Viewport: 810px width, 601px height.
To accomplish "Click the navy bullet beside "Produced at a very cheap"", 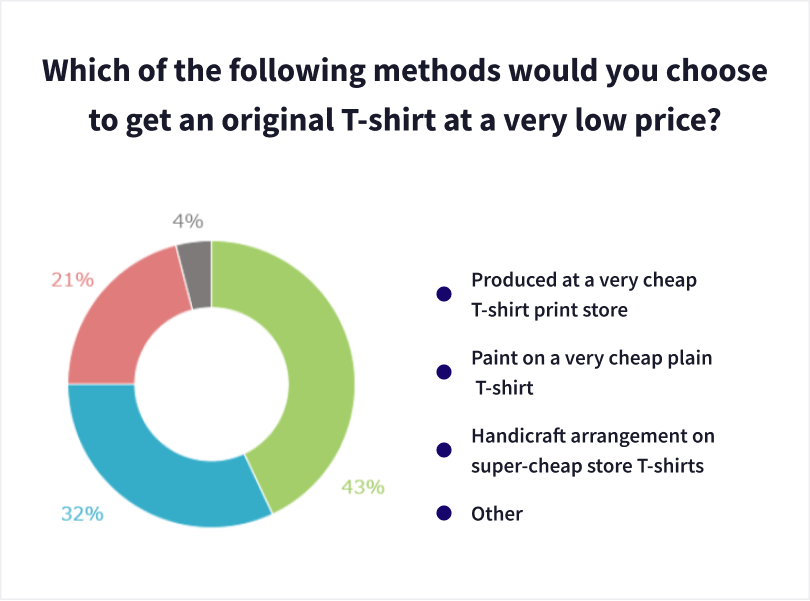I will 443,294.
